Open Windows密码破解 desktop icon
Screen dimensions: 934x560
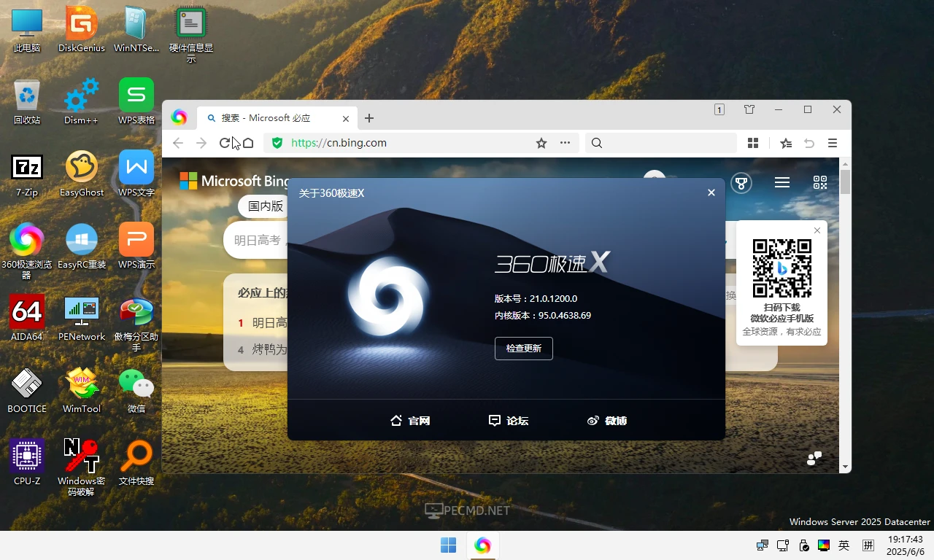point(82,467)
